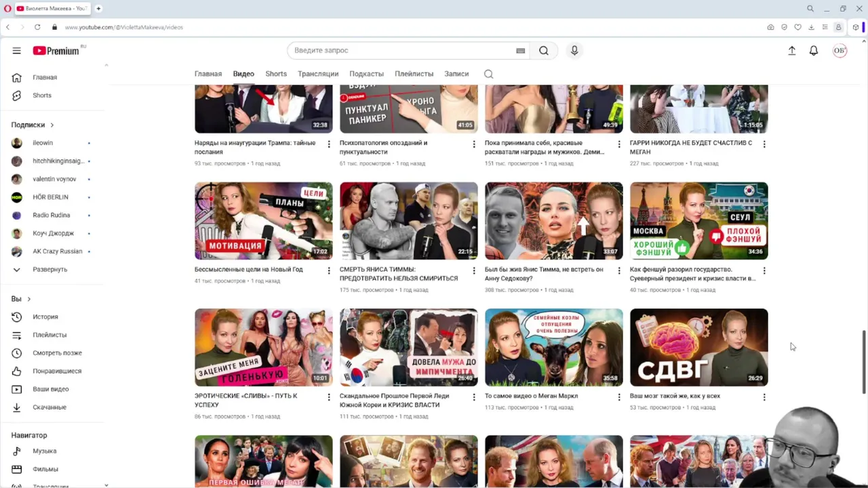Switch to Трансляции channel tab
The height and width of the screenshot is (488, 868).
pos(318,74)
